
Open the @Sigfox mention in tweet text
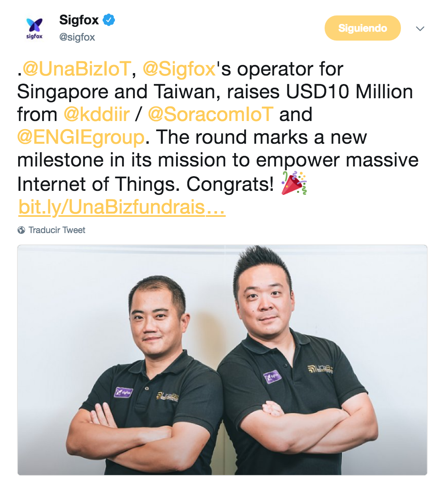point(179,69)
